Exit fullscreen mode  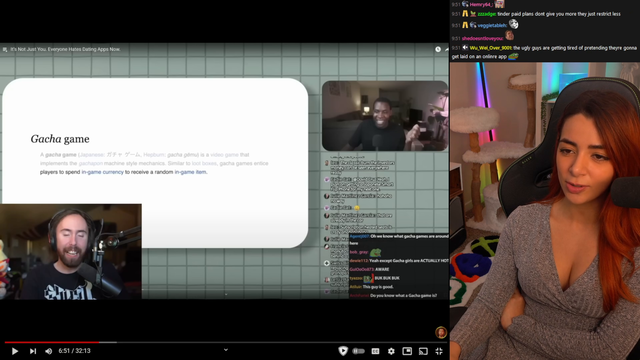[439, 351]
